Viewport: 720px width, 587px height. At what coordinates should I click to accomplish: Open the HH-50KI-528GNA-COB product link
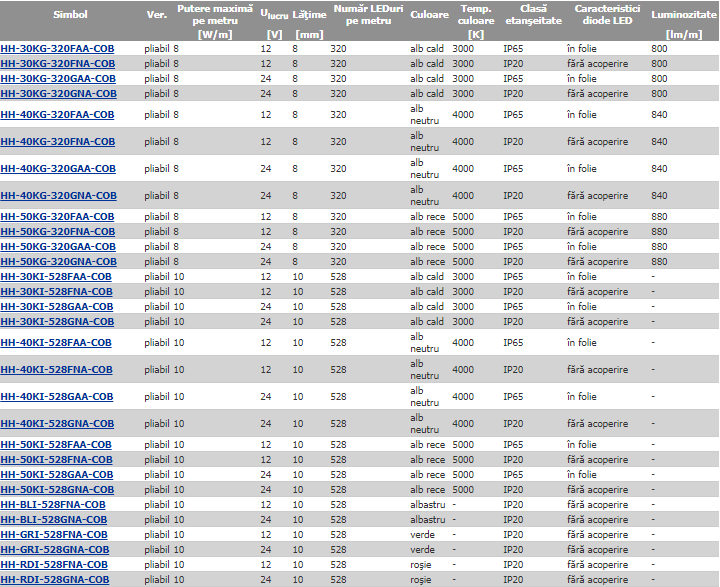click(57, 490)
